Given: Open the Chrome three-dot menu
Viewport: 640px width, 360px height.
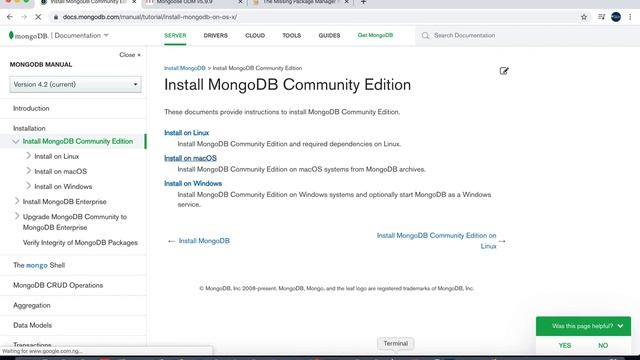Looking at the screenshot, I should coord(630,17).
